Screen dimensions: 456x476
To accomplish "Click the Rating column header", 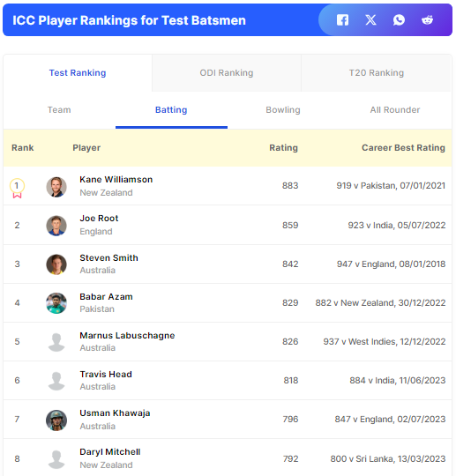I will click(x=283, y=148).
